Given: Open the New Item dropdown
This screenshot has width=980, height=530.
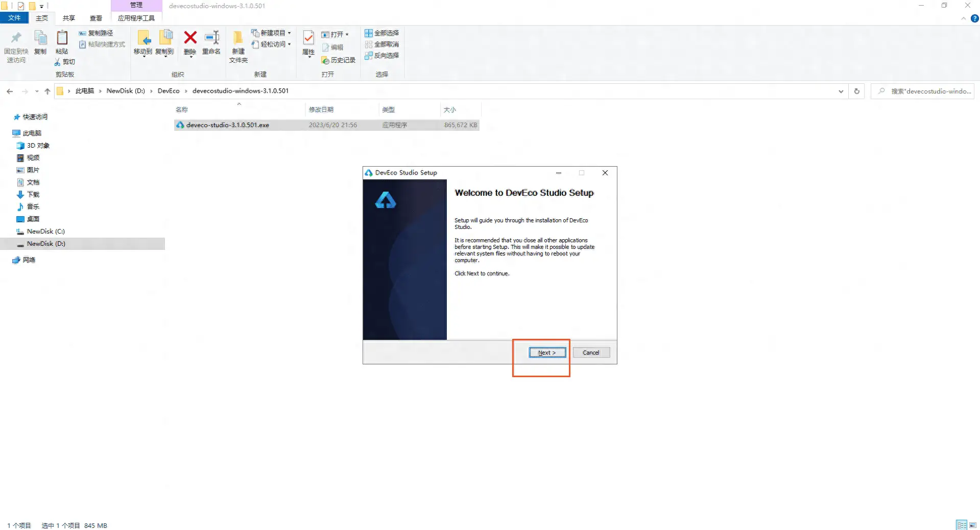Looking at the screenshot, I should [271, 33].
